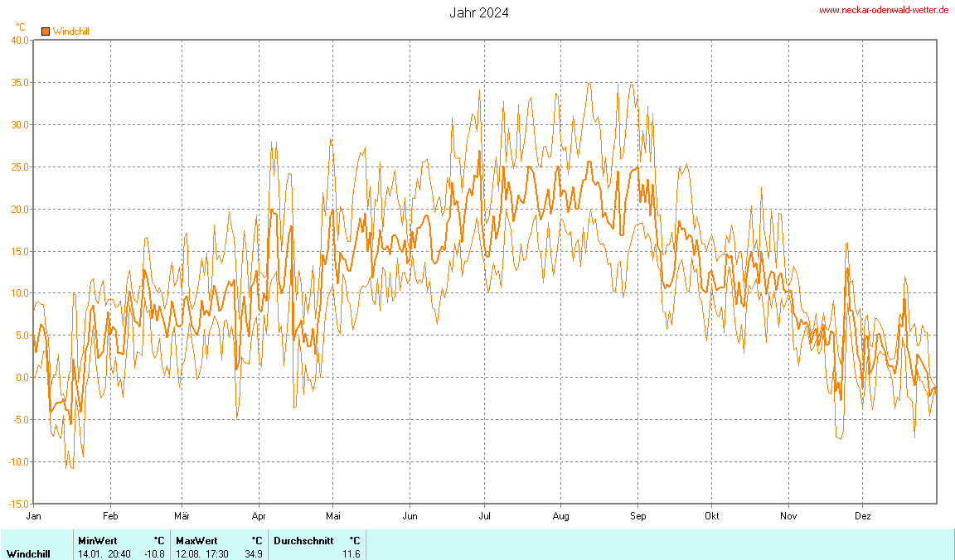Viewport: 955px width, 560px height.
Task: Choose the Dez month marker
Action: [x=862, y=515]
